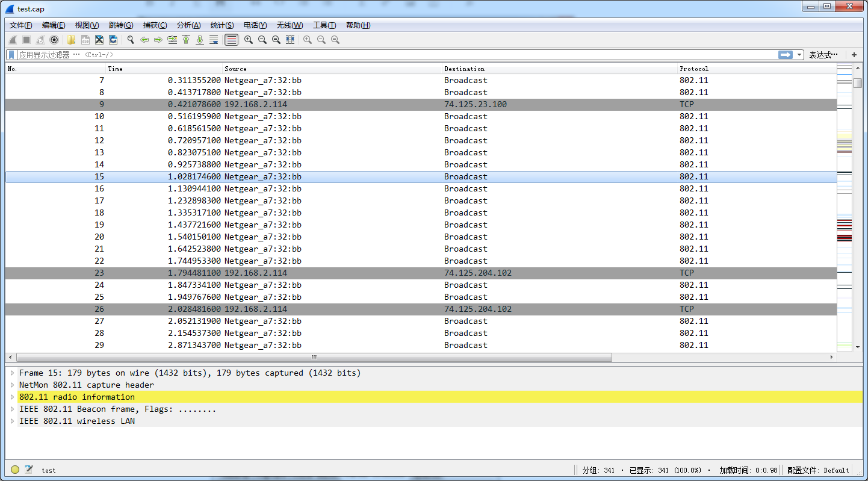Open find packet with the magnifier icon
868x481 pixels.
coord(130,40)
